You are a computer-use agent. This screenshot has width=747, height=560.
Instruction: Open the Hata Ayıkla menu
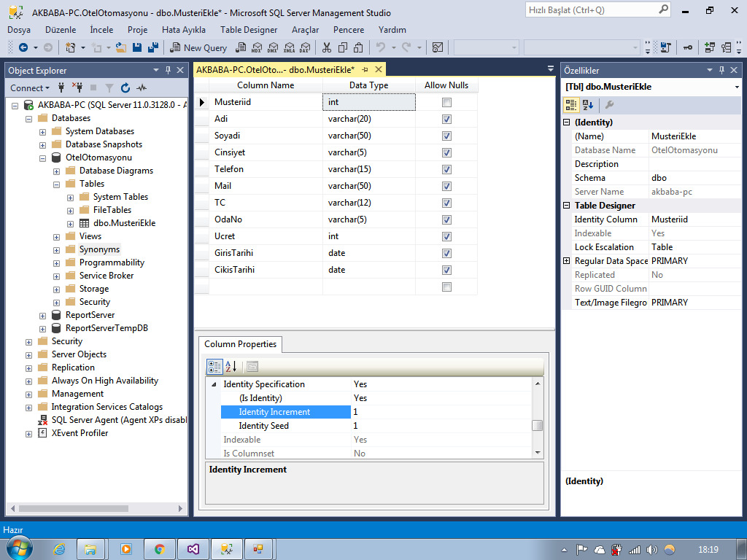tap(183, 29)
